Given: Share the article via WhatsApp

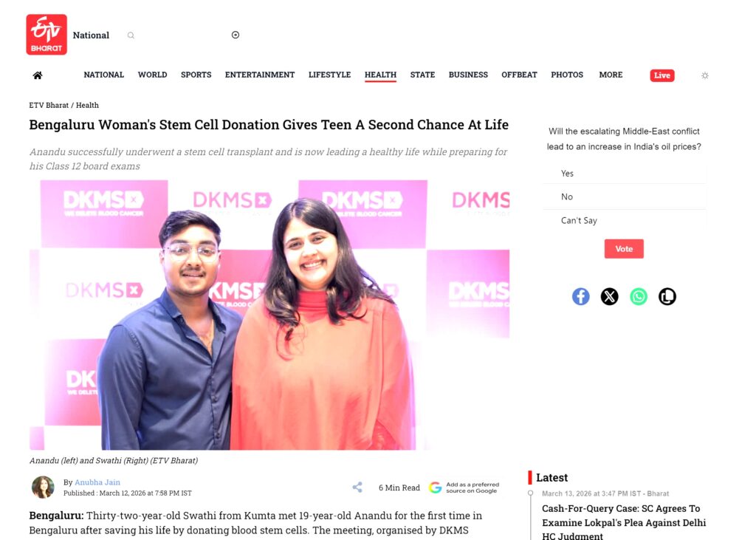Looking at the screenshot, I should pyautogui.click(x=639, y=296).
